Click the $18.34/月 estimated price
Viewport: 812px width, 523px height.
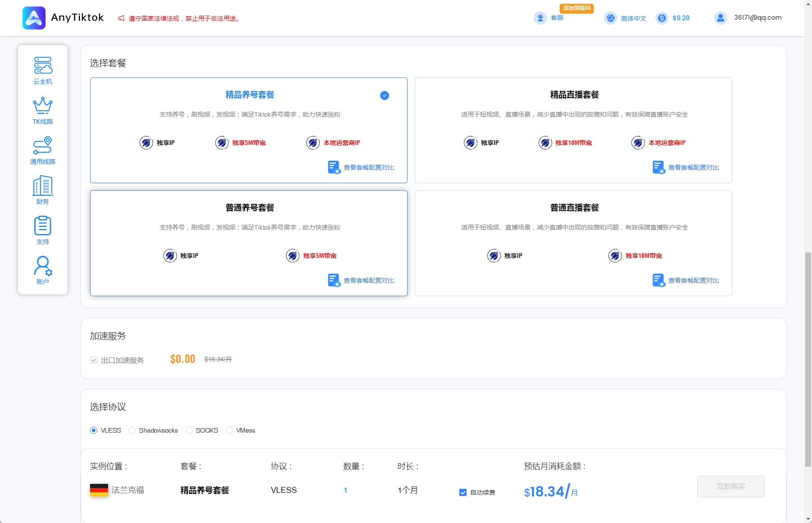551,491
